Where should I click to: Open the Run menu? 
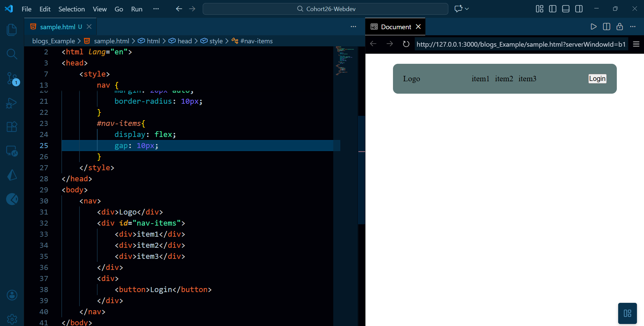tap(136, 9)
